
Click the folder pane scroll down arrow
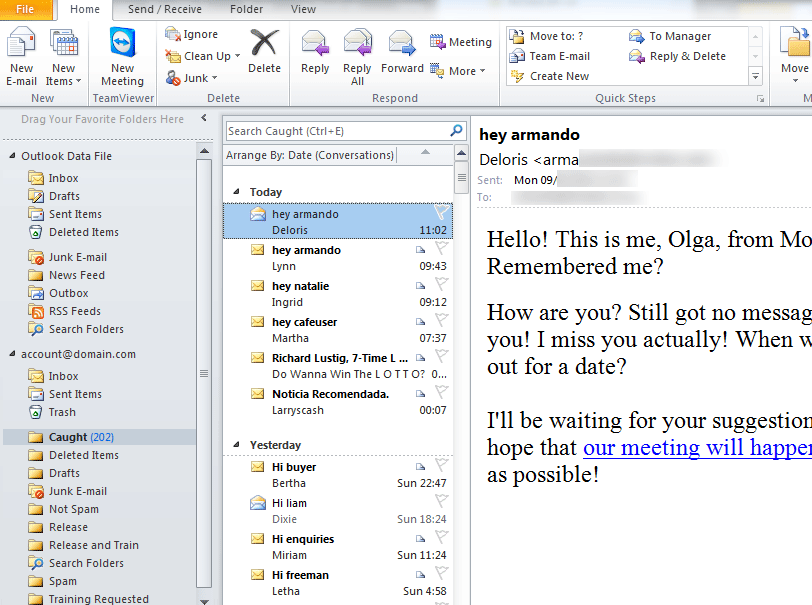(204, 601)
